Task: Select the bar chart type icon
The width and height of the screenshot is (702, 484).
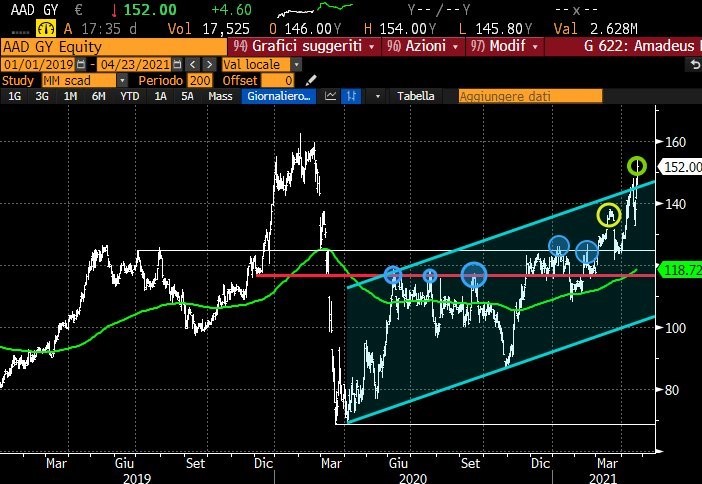Action: tap(351, 96)
